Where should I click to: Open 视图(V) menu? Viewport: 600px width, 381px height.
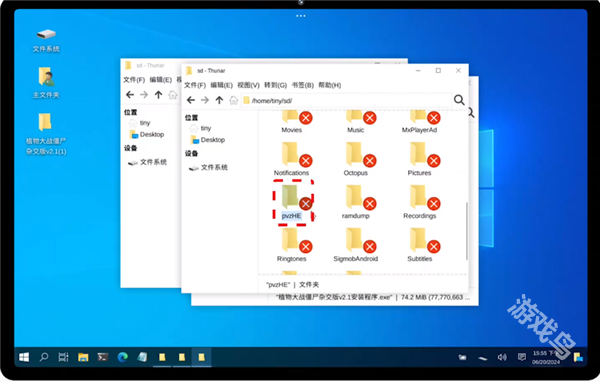pos(248,85)
